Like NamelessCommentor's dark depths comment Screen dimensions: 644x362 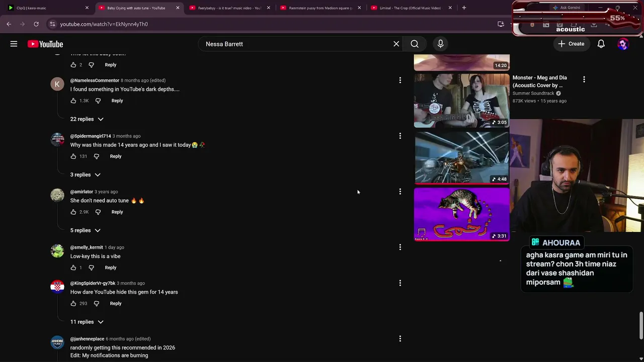(x=73, y=101)
